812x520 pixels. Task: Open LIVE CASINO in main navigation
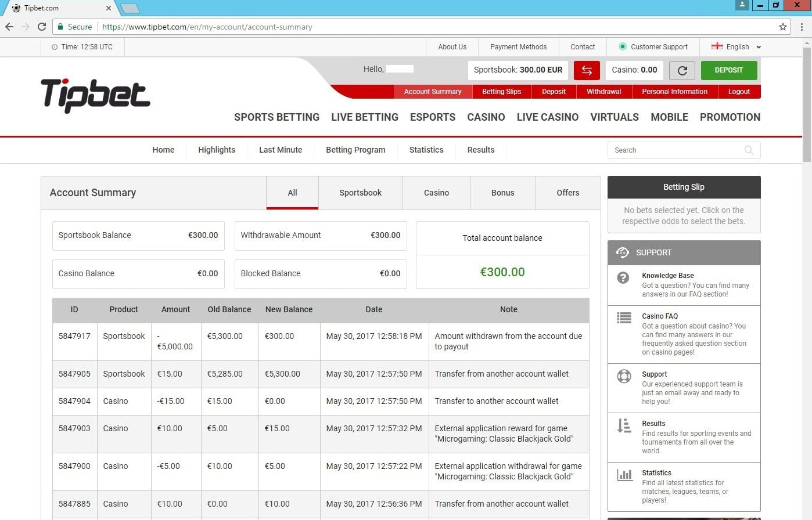coord(548,117)
